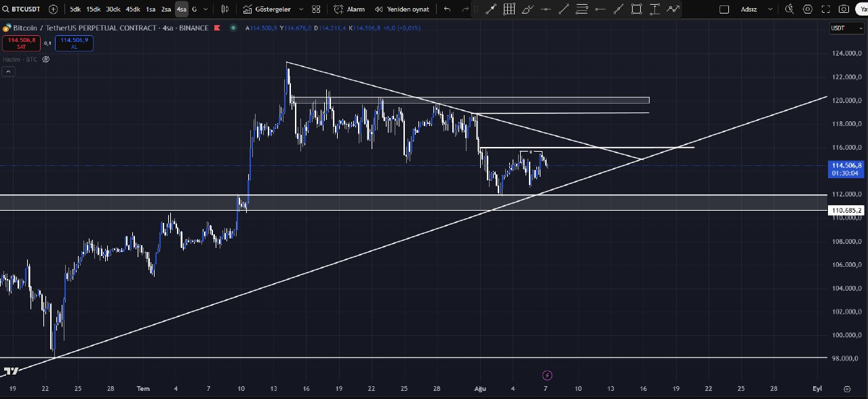Select the 1sa timeframe
The width and height of the screenshot is (868, 399).
[151, 9]
